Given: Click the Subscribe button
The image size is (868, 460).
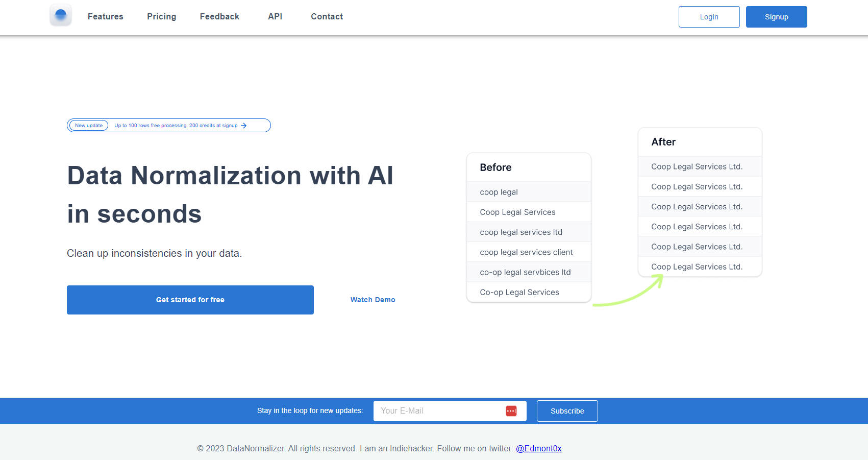Looking at the screenshot, I should pyautogui.click(x=567, y=410).
